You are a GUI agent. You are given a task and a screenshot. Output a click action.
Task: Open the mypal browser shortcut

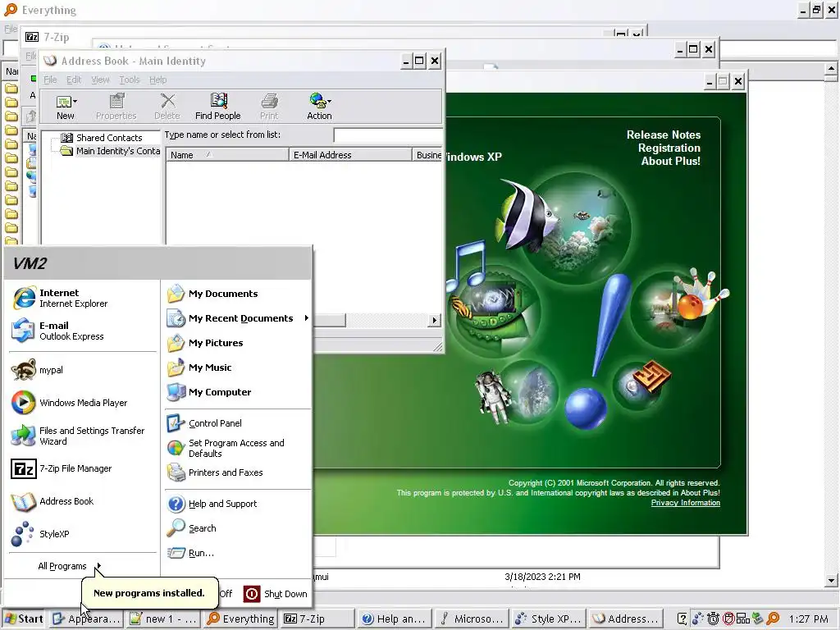click(83, 370)
